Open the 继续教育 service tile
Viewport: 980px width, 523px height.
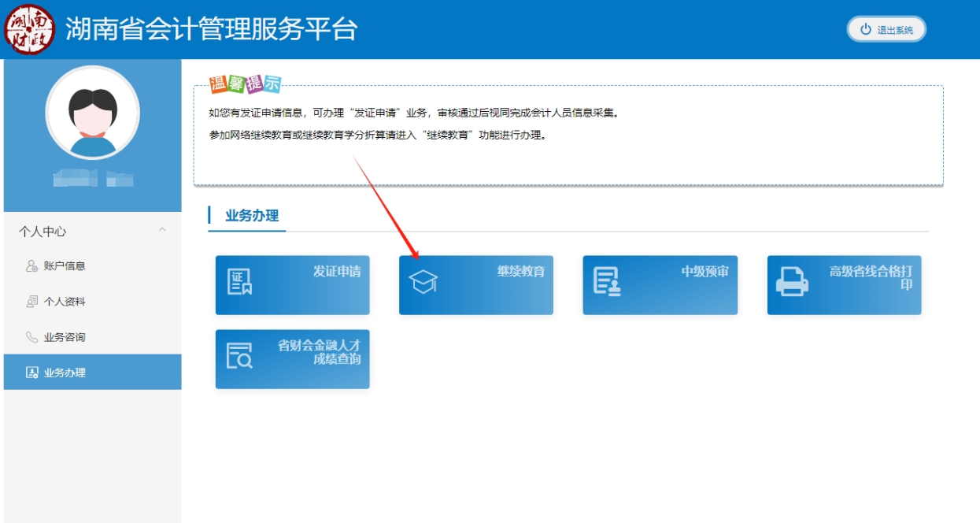pyautogui.click(x=475, y=285)
